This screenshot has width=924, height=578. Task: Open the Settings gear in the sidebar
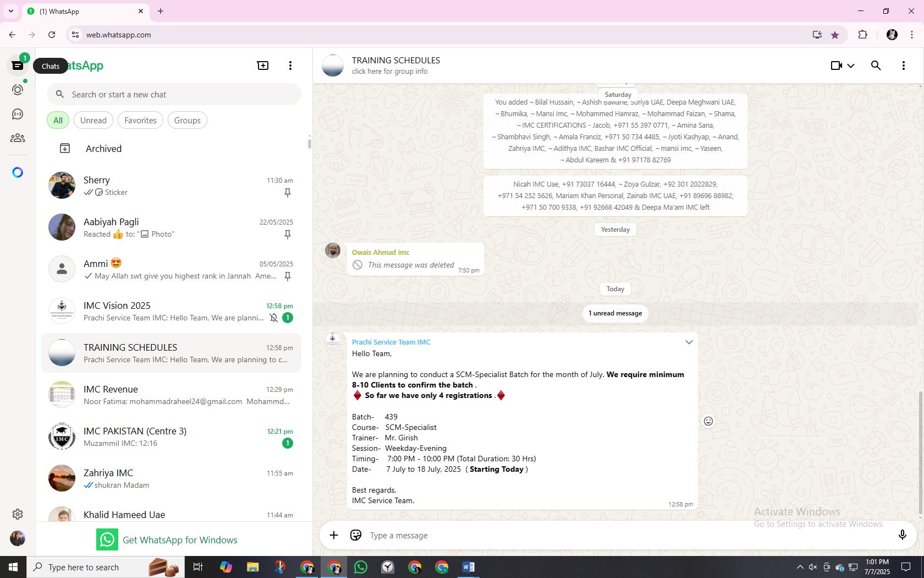tap(18, 514)
